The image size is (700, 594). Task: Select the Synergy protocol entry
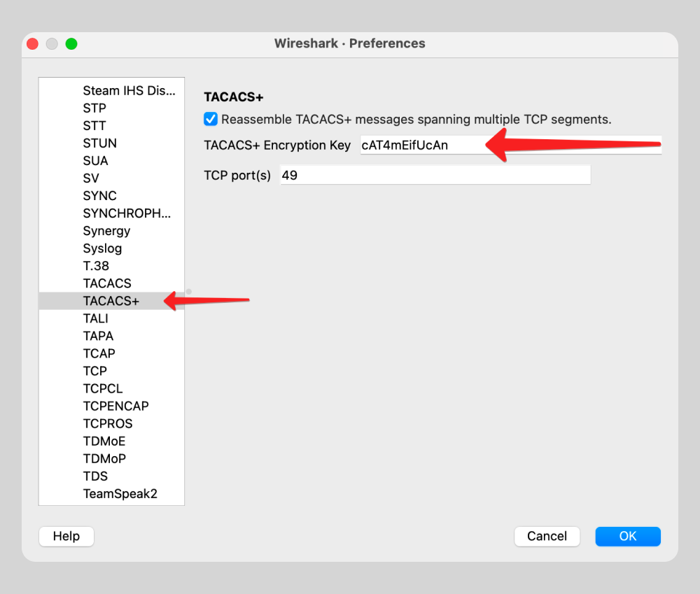[x=106, y=231]
